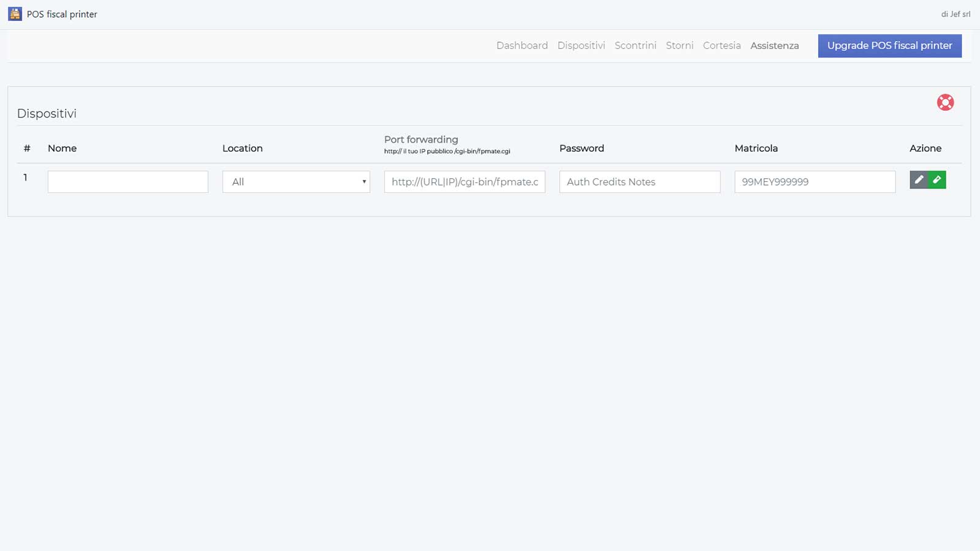Click the Matricola field with 99MEY999999
The height and width of the screenshot is (551, 980).
tap(815, 182)
